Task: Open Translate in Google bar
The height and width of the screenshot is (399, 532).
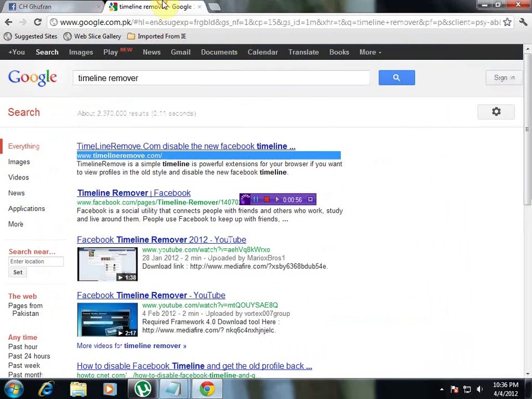Action: (303, 52)
